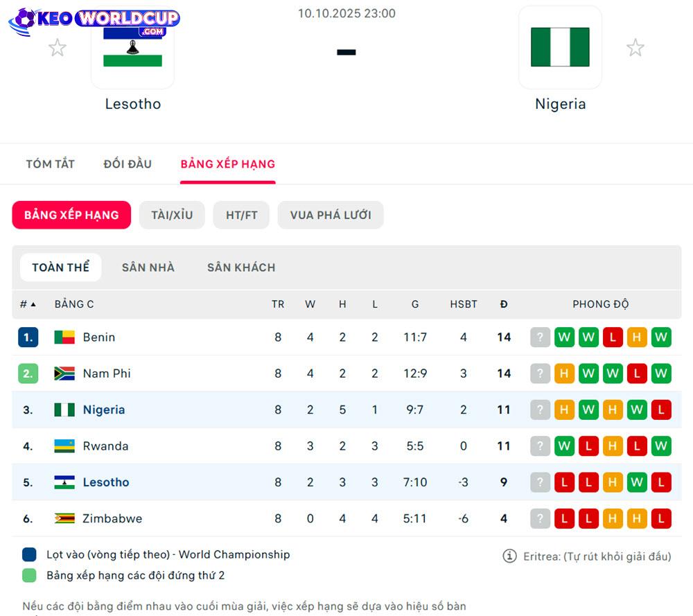Click the Rwanda flag icon
Screen dimensions: 693x616
coord(64,446)
